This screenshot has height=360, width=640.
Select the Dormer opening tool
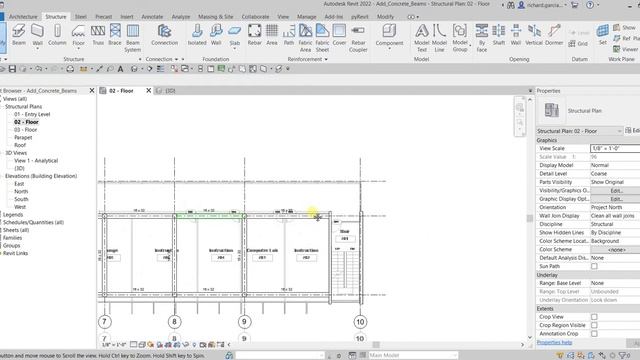click(x=554, y=35)
